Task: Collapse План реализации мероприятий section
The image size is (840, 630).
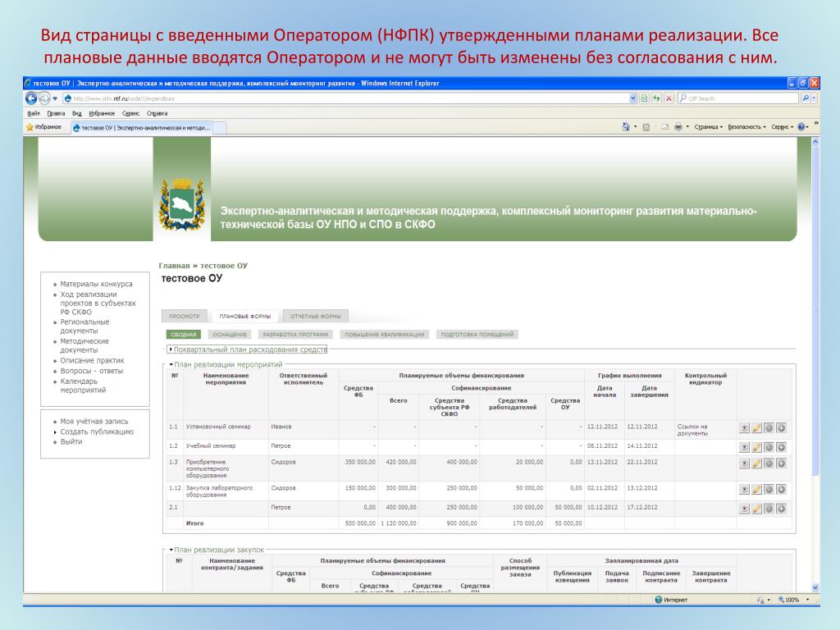Action: (226, 364)
